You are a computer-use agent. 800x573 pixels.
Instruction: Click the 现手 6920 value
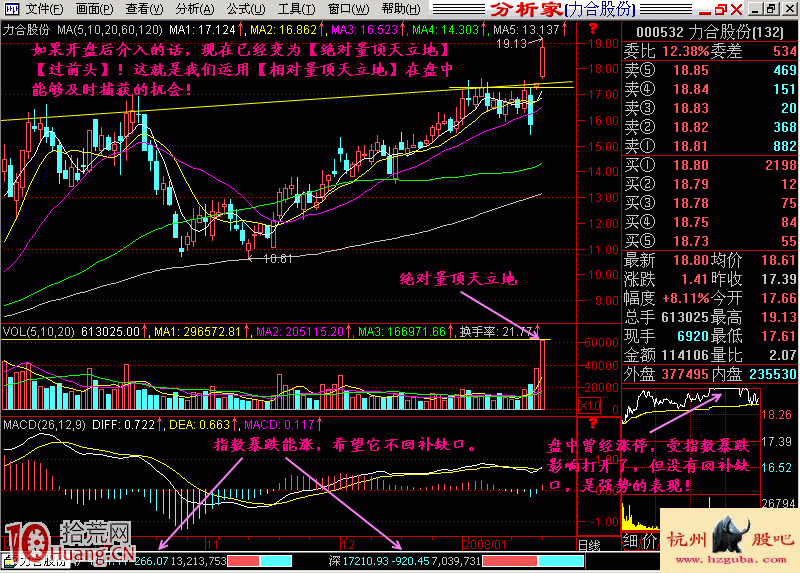693,336
